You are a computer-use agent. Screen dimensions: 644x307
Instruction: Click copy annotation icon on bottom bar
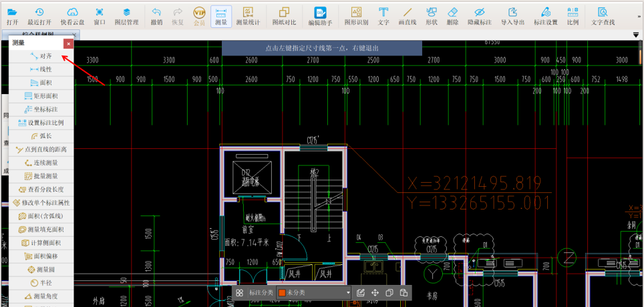pyautogui.click(x=389, y=292)
